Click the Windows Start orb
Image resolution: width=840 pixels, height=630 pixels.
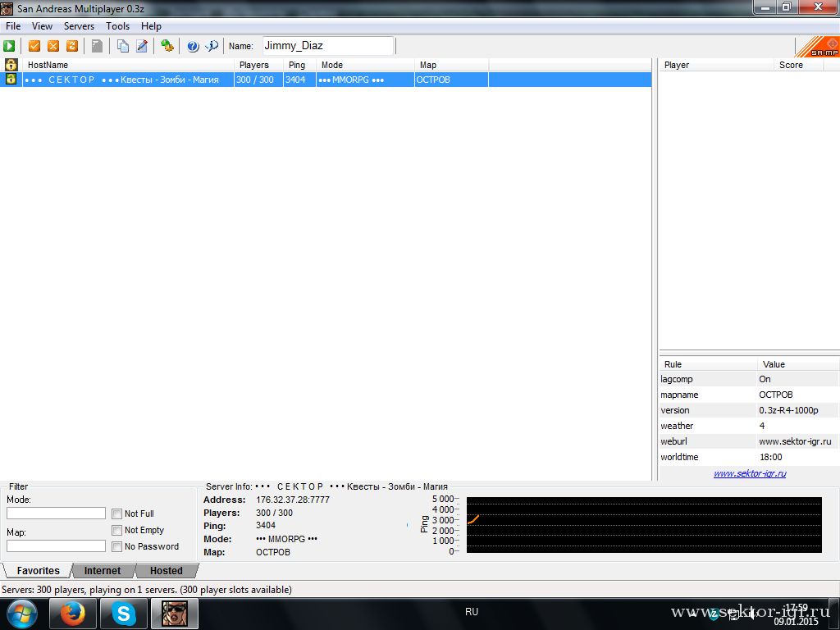coord(21,614)
